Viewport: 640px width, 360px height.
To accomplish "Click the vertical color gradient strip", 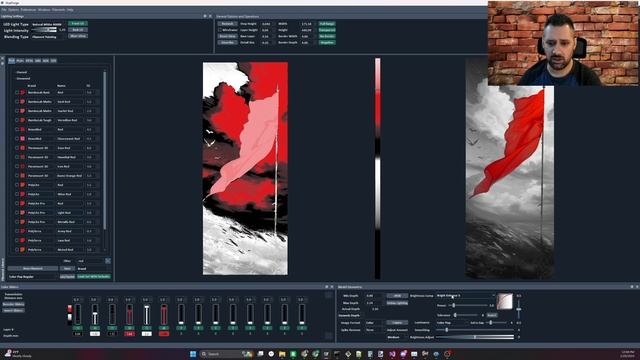I will tap(378, 169).
